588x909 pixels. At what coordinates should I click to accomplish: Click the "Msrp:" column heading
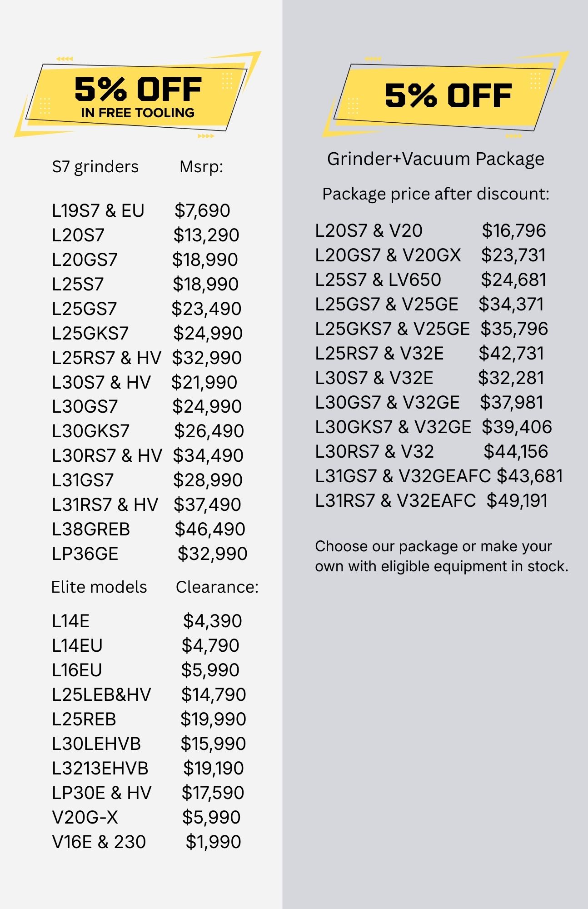201,167
